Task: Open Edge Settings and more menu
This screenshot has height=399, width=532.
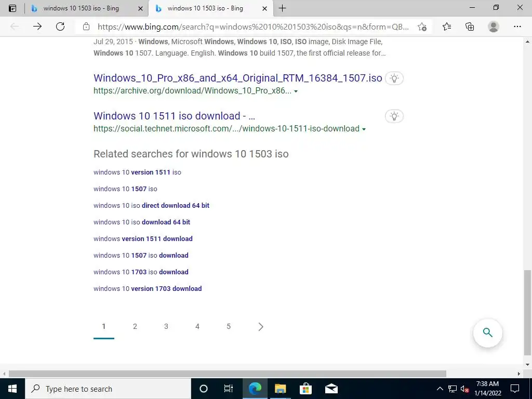Action: [517, 26]
